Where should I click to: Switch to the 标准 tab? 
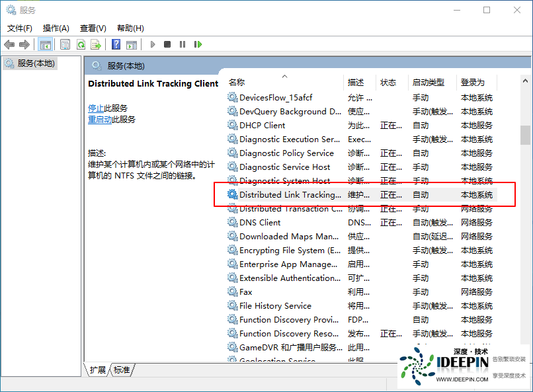pos(122,370)
